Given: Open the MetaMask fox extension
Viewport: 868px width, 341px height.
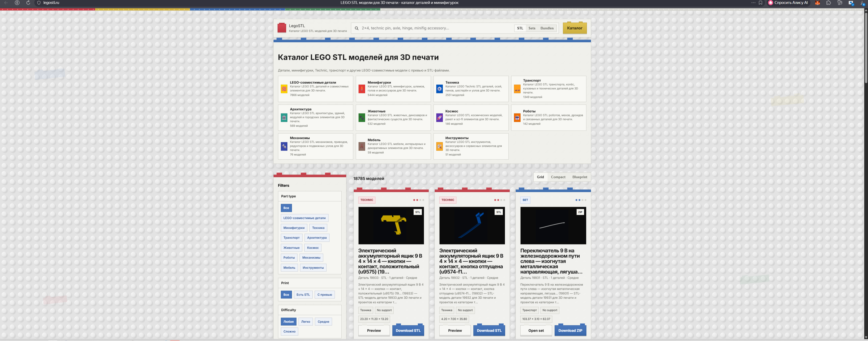Looking at the screenshot, I should click(818, 3).
